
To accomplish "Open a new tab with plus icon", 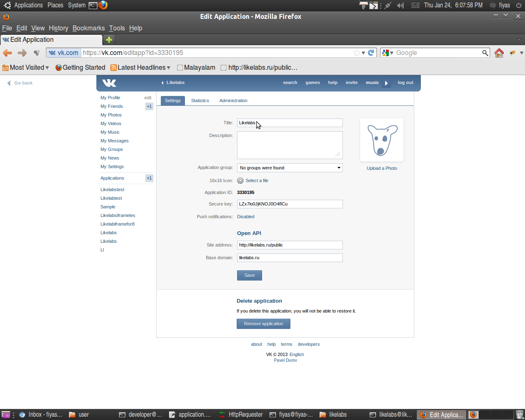I will [x=109, y=40].
